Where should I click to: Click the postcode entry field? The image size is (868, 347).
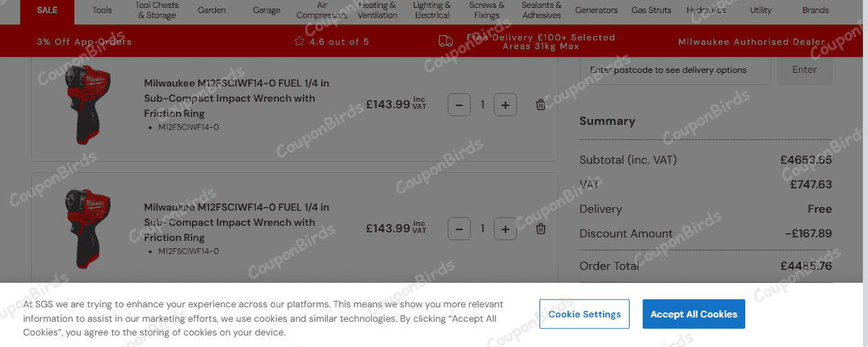(x=675, y=70)
